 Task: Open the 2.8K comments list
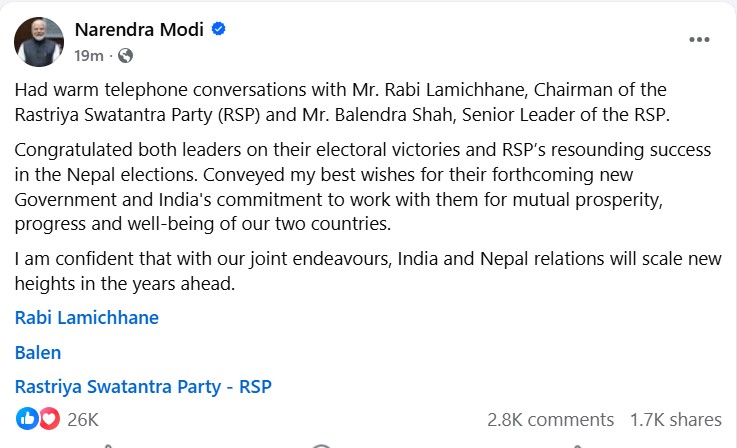tap(550, 419)
